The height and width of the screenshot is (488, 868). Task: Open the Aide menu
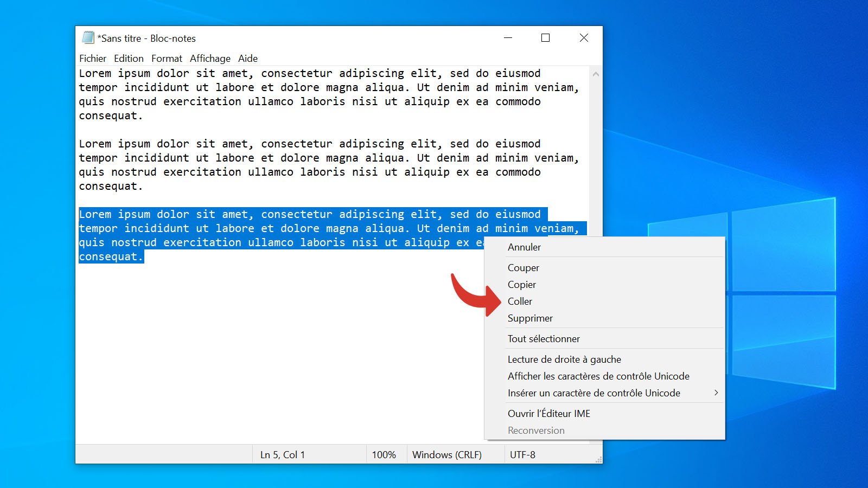[248, 59]
